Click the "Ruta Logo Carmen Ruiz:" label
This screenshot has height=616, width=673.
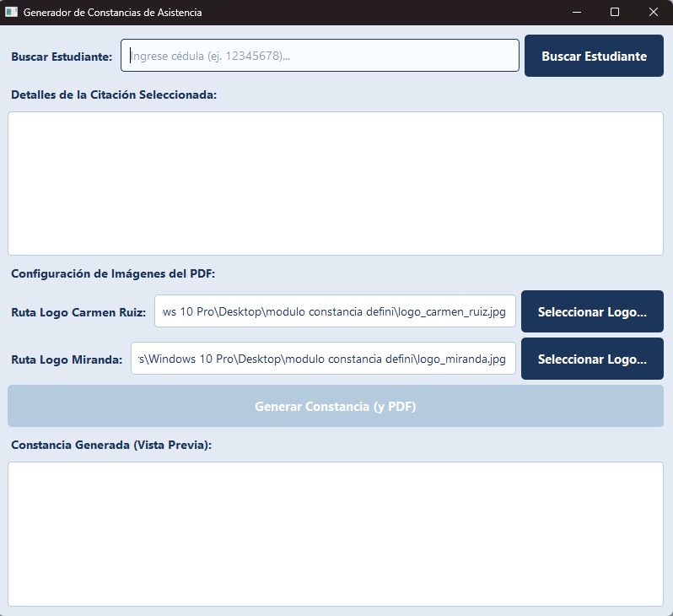tap(78, 312)
